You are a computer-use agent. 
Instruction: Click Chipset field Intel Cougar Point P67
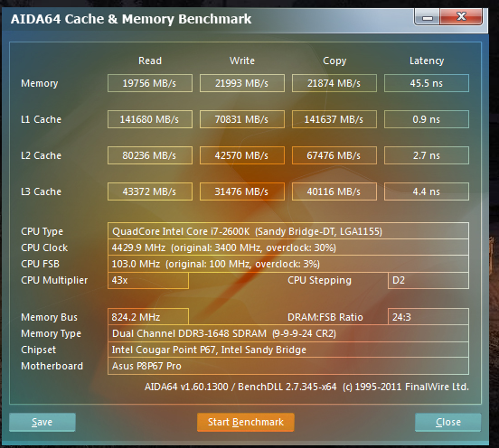288,350
